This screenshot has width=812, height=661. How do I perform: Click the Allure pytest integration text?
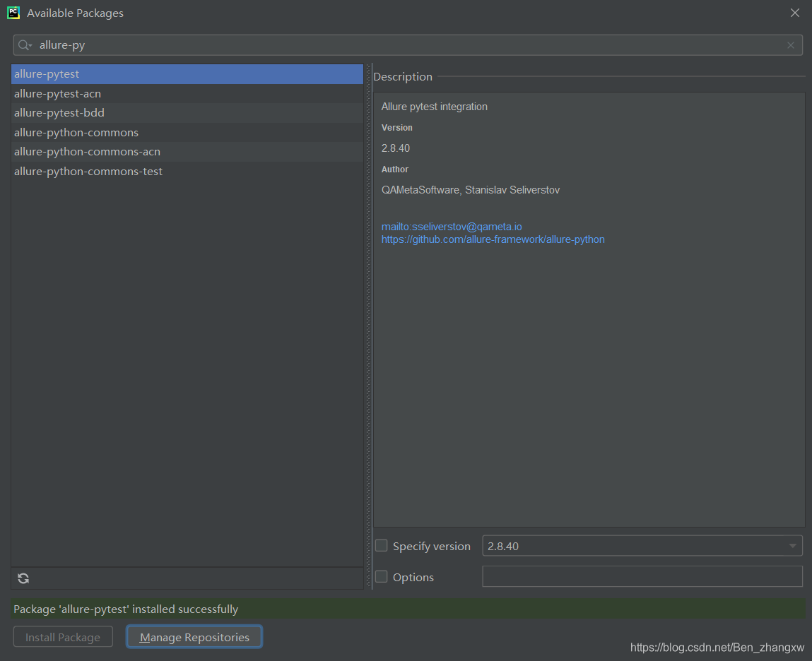tap(435, 107)
